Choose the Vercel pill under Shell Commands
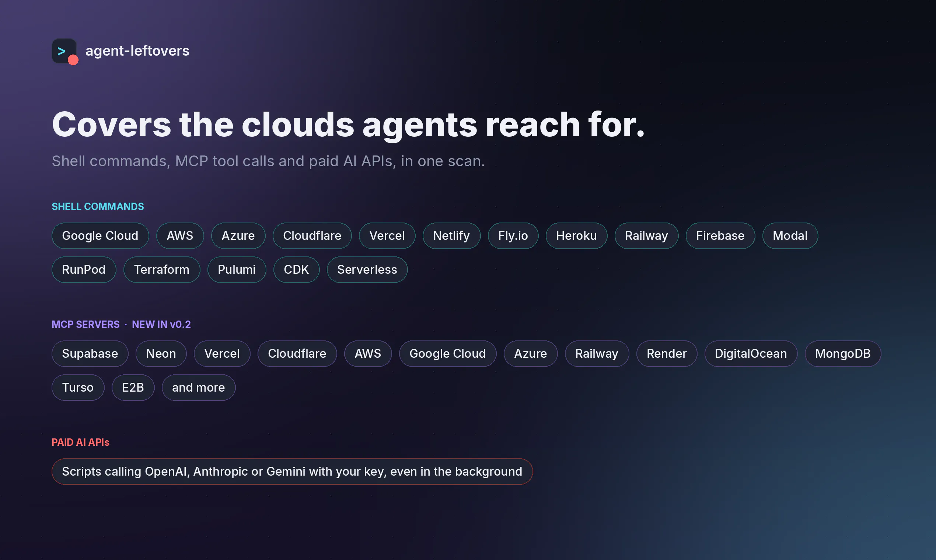Viewport: 936px width, 560px height. coord(387,236)
